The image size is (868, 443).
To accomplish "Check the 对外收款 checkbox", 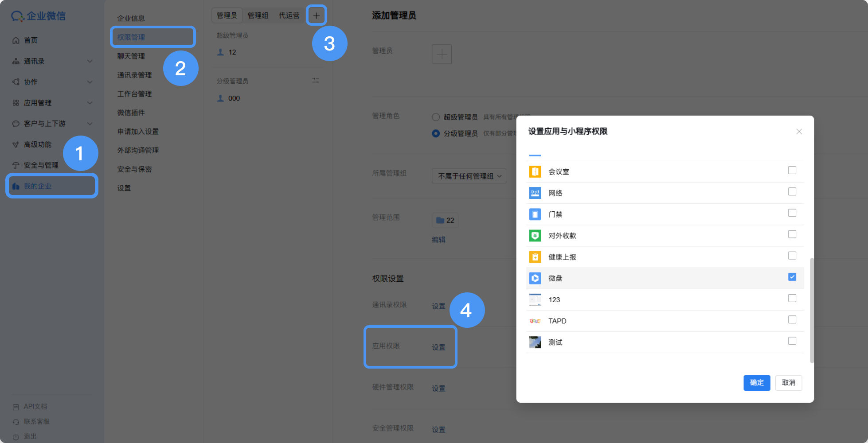I will point(792,234).
